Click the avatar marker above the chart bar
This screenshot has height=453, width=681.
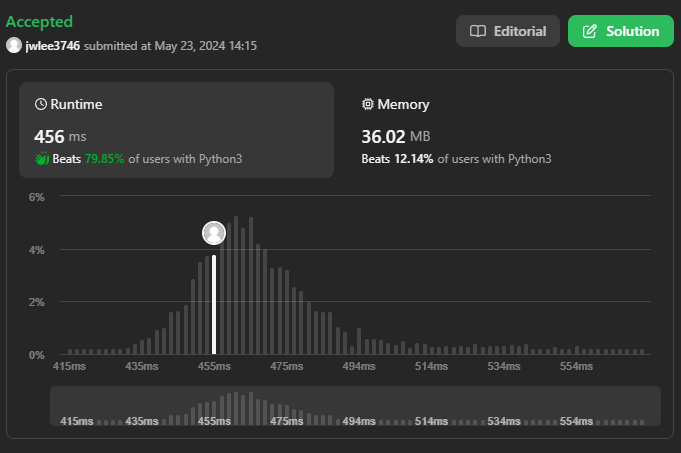(x=214, y=233)
